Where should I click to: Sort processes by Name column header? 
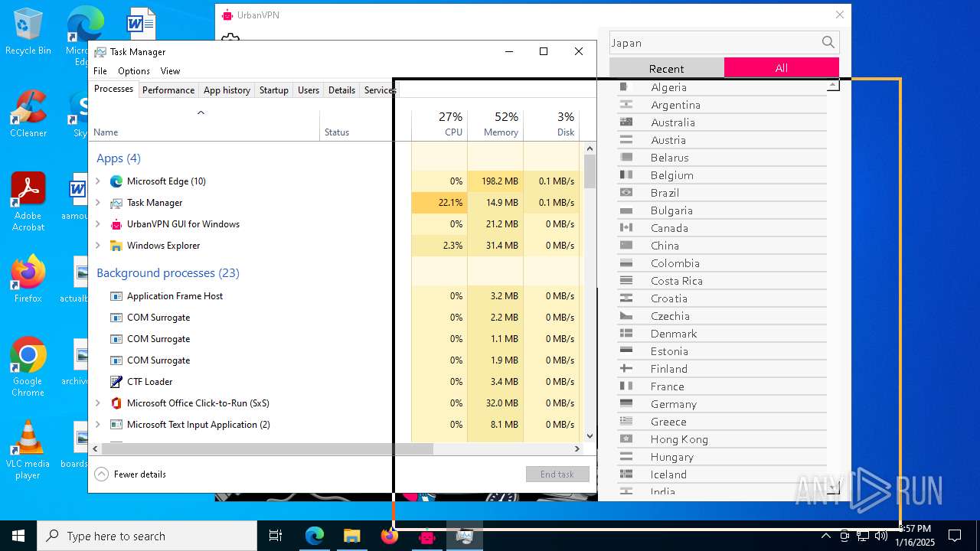(204, 124)
